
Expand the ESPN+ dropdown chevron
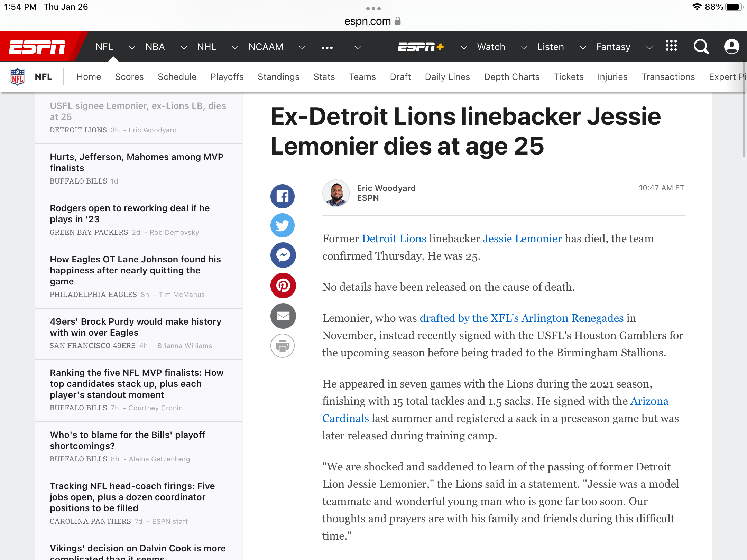pyautogui.click(x=464, y=48)
